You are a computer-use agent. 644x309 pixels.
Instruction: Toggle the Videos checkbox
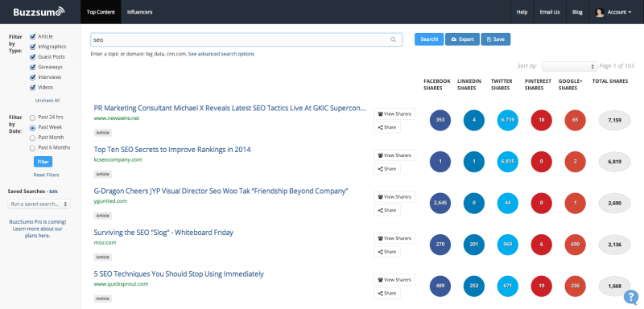(x=32, y=88)
